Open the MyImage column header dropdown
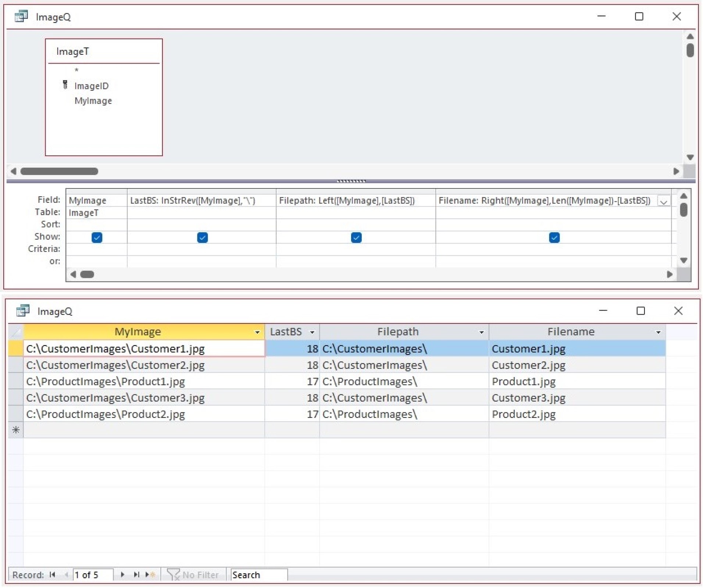This screenshot has height=588, width=703. 257,332
